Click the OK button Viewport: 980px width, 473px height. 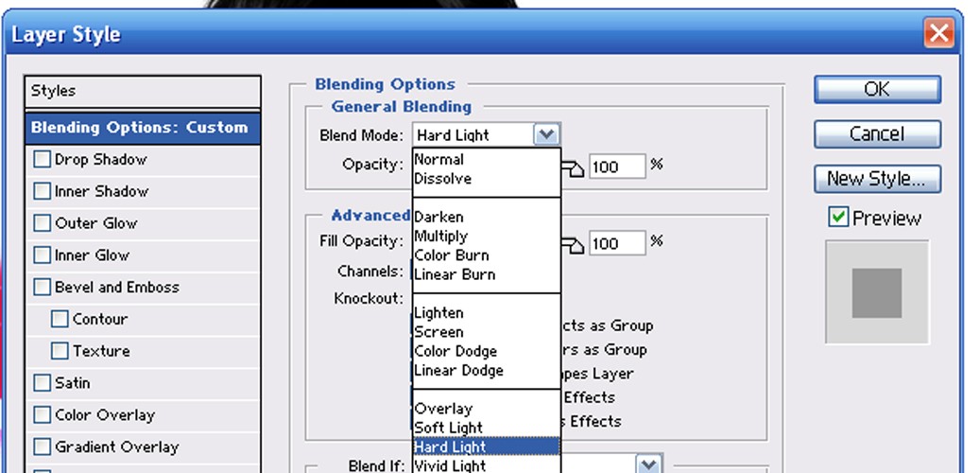(877, 90)
